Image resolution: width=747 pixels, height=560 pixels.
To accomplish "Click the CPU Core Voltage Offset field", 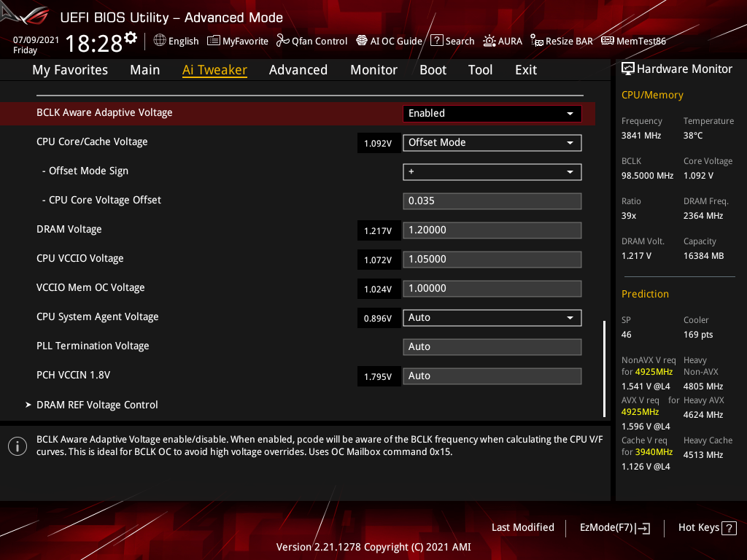I will coord(492,201).
